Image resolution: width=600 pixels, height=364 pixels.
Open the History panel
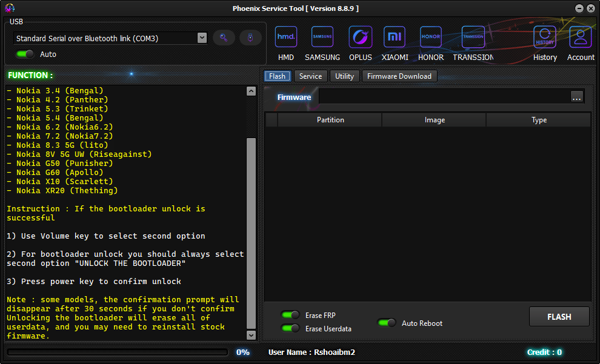(545, 43)
